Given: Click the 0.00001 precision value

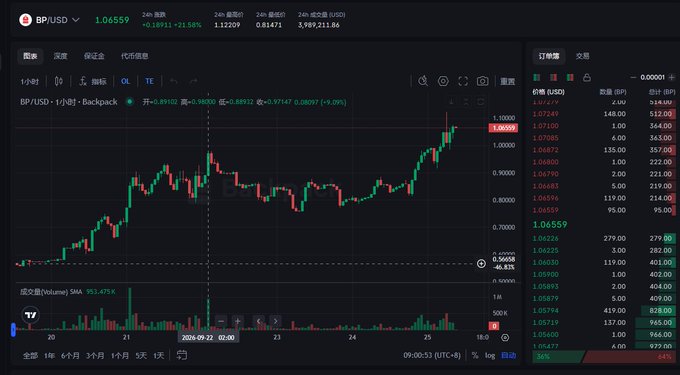Looking at the screenshot, I should pos(653,78).
